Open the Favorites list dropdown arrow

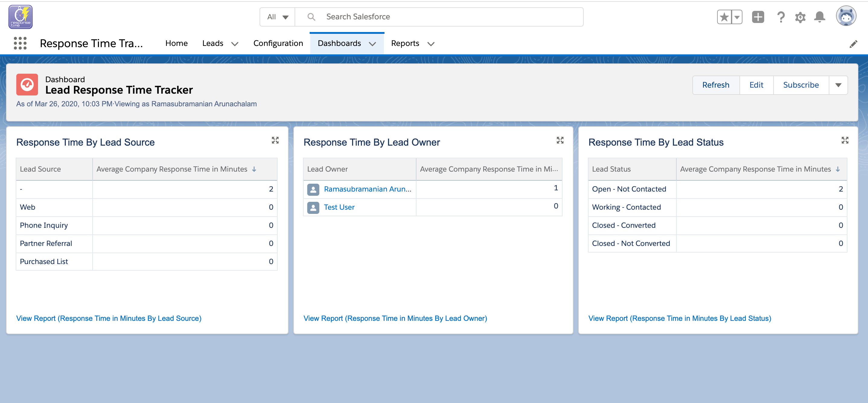click(737, 17)
